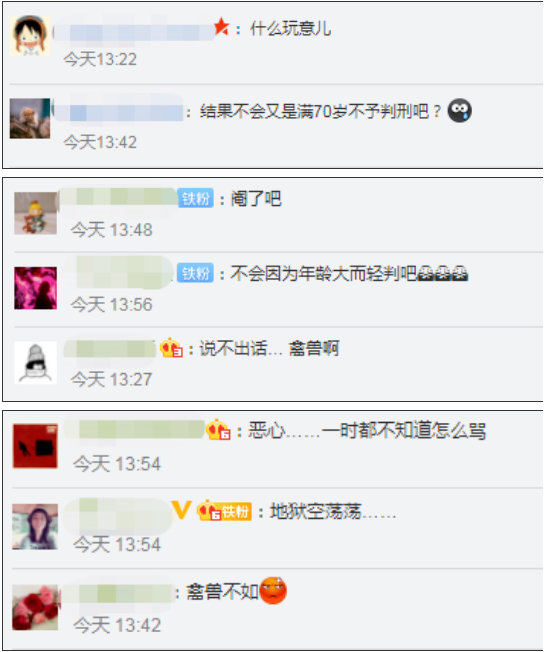Open the straw-hat cartoon avatar profile
The image size is (550, 652).
click(30, 36)
